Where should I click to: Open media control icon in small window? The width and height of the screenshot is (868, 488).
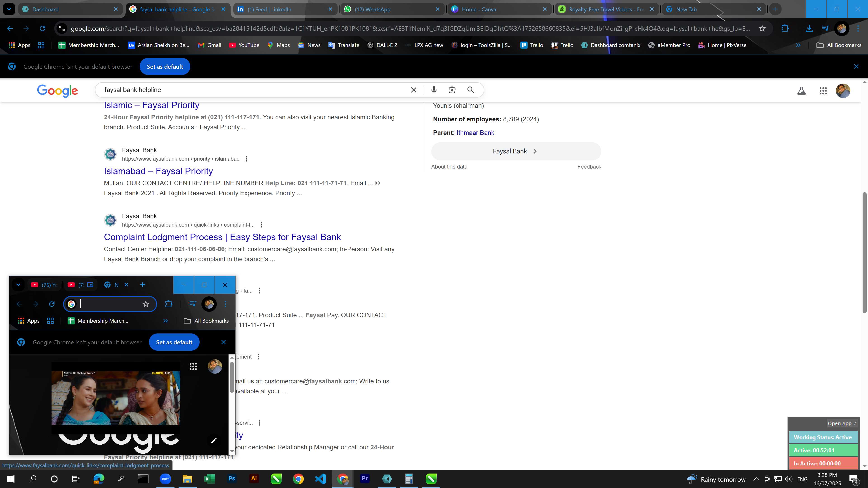tap(192, 304)
